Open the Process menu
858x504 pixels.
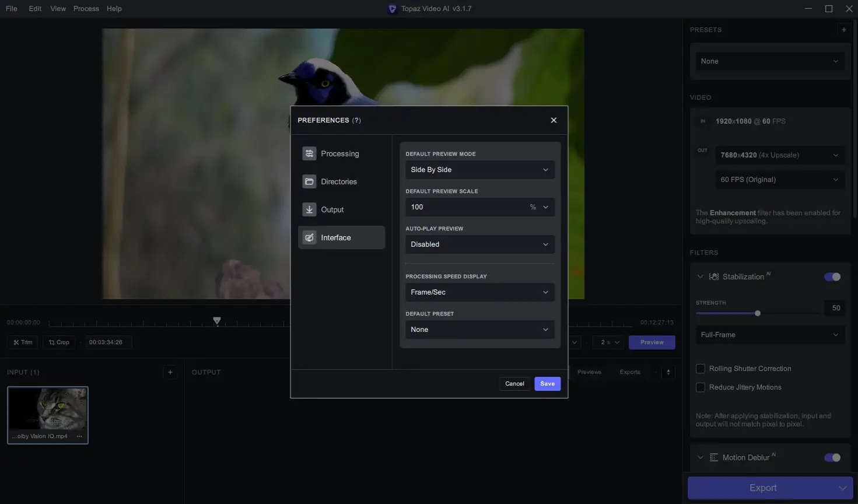[86, 9]
